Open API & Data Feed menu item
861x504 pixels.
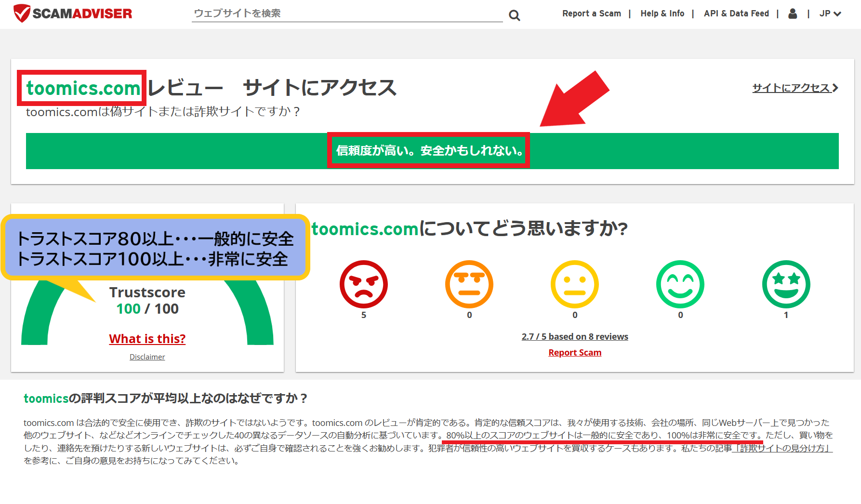[736, 13]
